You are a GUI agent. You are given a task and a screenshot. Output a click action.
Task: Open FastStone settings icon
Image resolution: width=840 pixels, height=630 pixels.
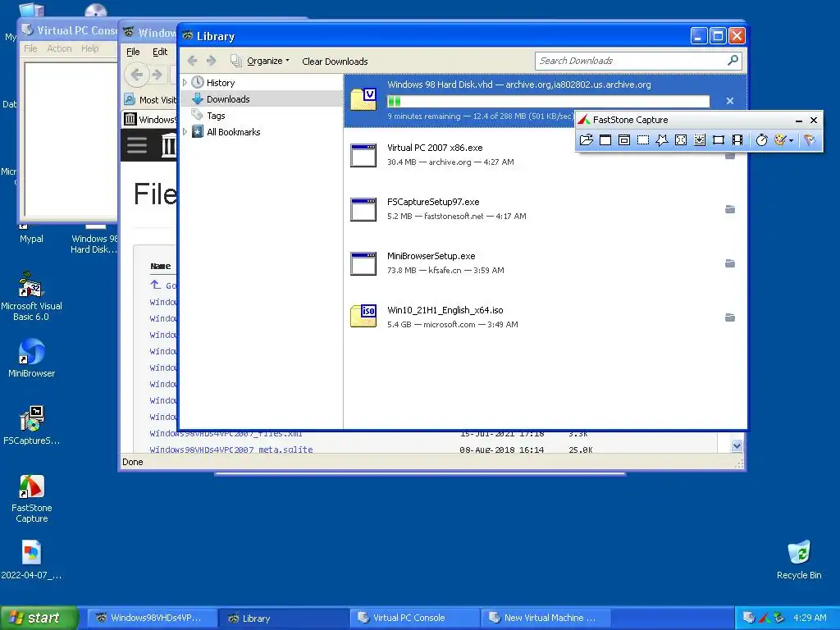(809, 139)
